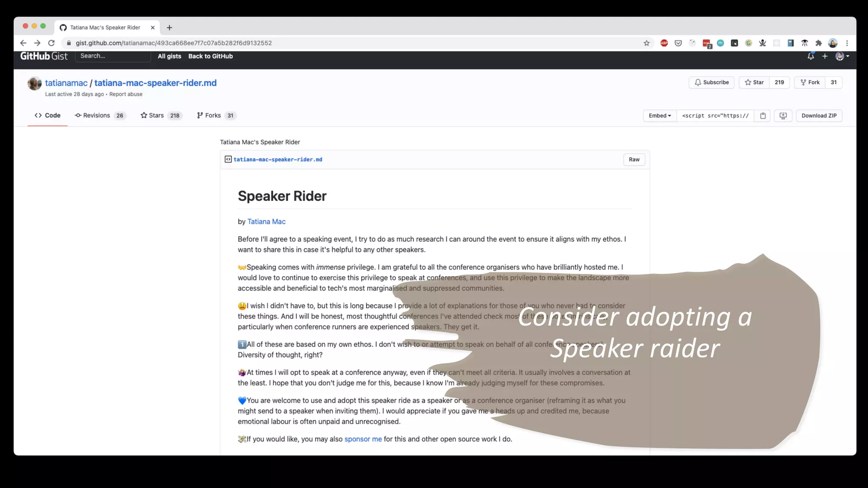
Task: Copy the embed script to clipboard
Action: [x=762, y=116]
